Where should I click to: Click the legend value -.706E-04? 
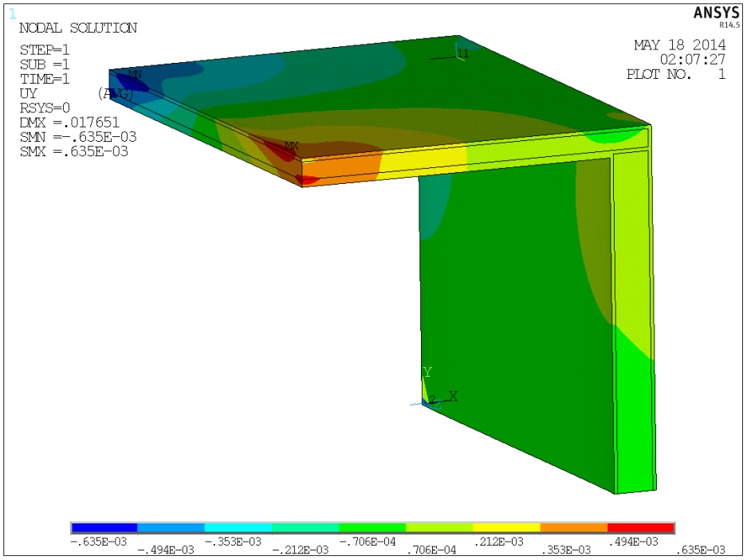pyautogui.click(x=368, y=542)
